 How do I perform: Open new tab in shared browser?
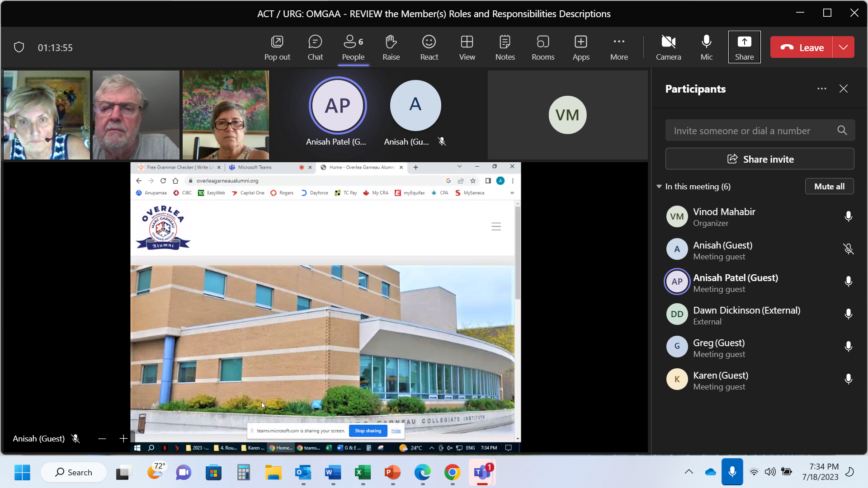tap(415, 167)
